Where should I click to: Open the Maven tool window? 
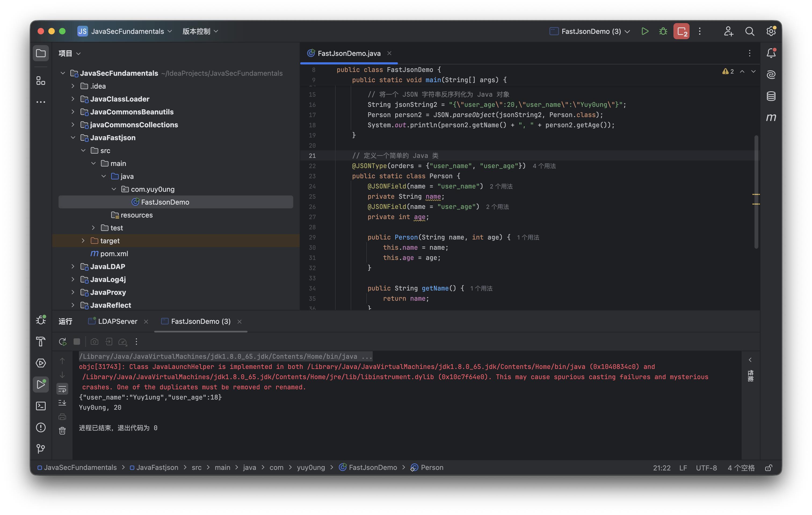[x=771, y=117]
